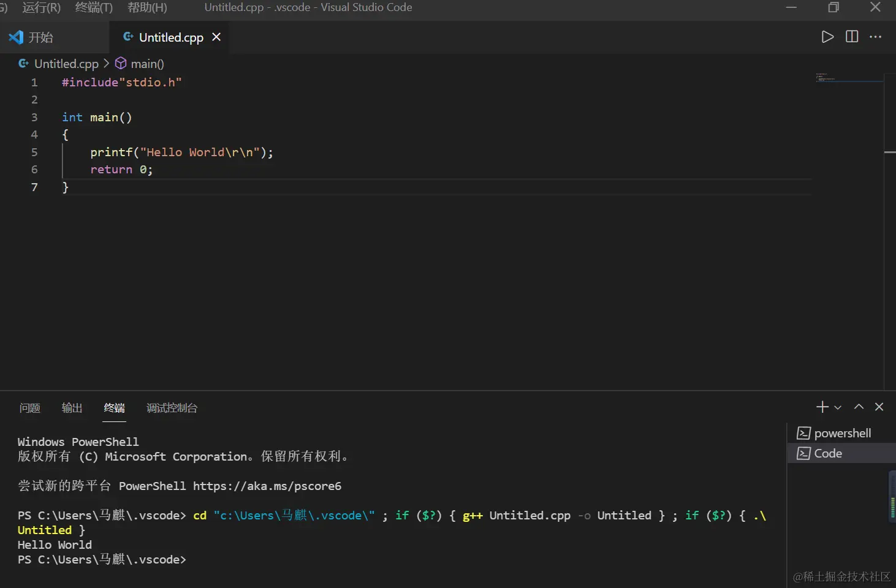
Task: Click the terminal icon beside Code
Action: click(x=803, y=453)
